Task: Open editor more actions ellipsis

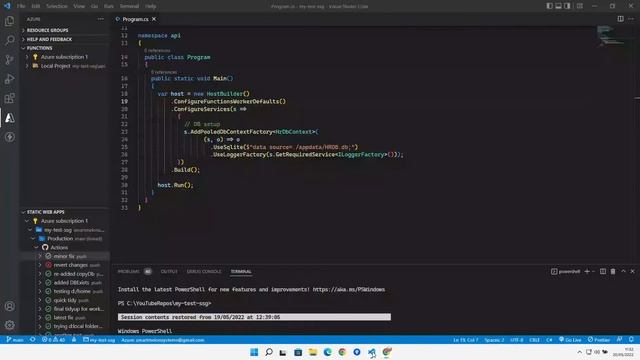Action: (x=631, y=19)
